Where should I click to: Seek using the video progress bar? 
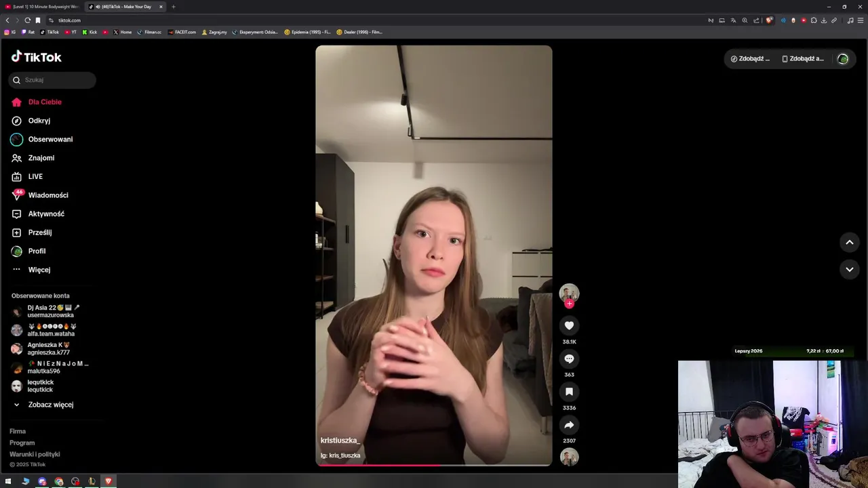point(434,465)
